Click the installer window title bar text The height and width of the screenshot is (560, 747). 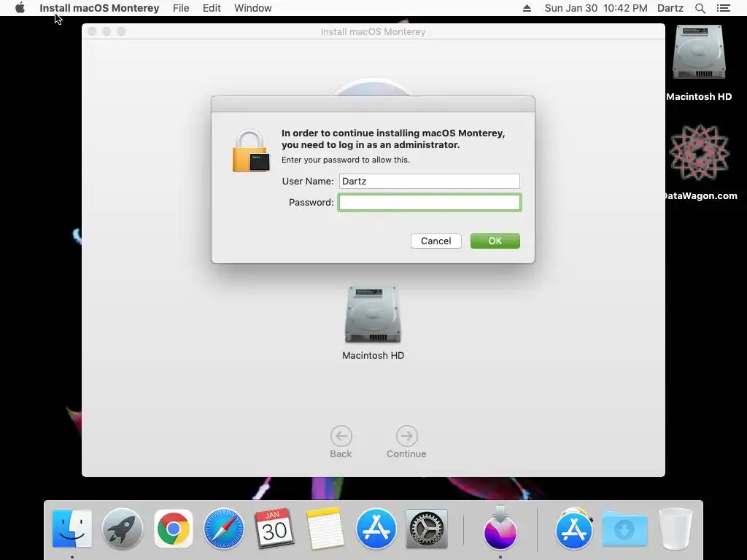(373, 31)
